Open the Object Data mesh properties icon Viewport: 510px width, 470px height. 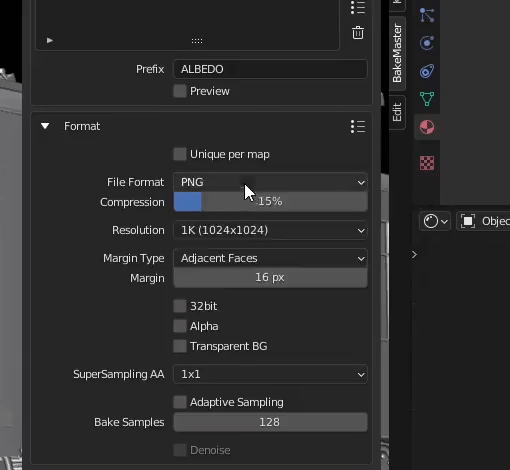427,99
